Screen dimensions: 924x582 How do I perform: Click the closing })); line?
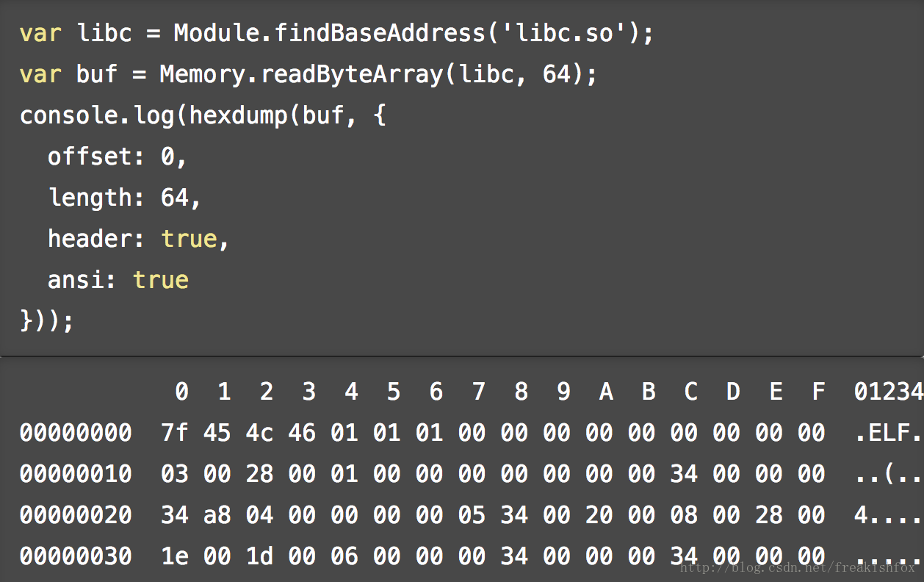(x=47, y=321)
